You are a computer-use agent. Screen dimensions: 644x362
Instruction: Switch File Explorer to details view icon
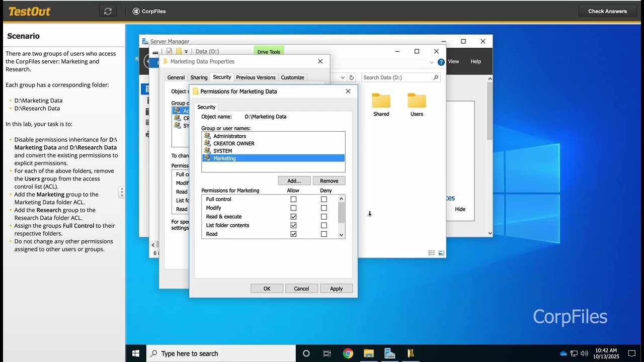click(432, 253)
